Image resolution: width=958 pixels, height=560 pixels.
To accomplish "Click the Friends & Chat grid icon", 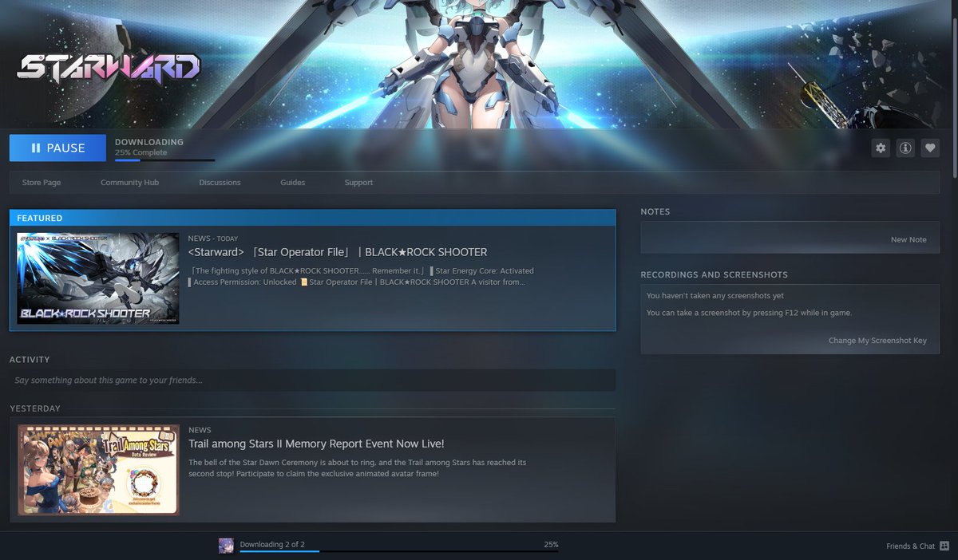I will [x=944, y=546].
